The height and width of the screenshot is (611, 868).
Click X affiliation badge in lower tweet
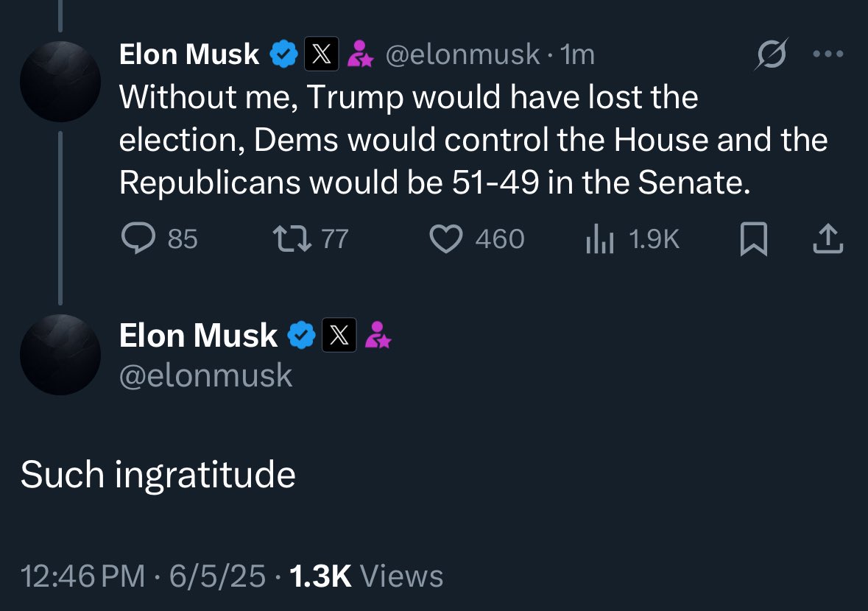(339, 335)
